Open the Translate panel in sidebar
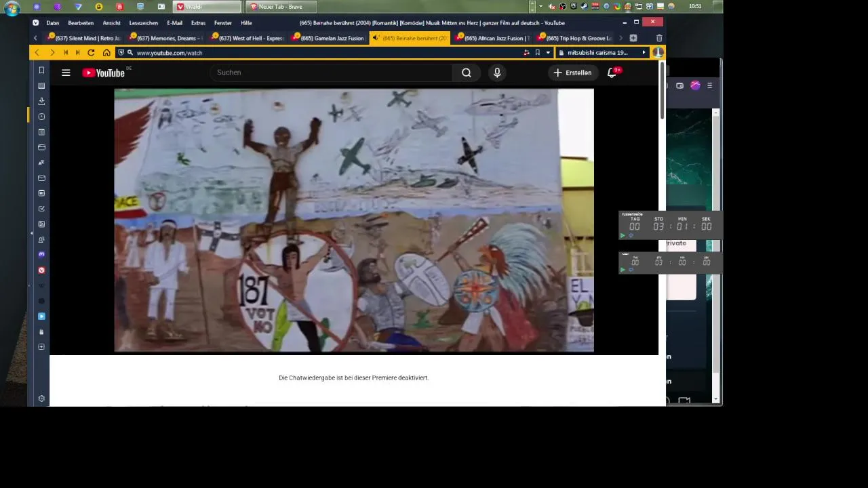This screenshot has width=868, height=488. tap(41, 163)
